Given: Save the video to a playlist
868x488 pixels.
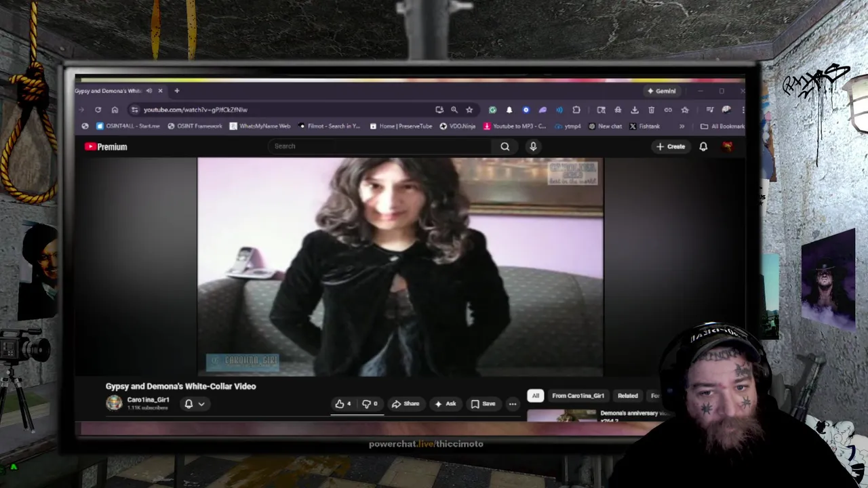Looking at the screenshot, I should pyautogui.click(x=483, y=404).
